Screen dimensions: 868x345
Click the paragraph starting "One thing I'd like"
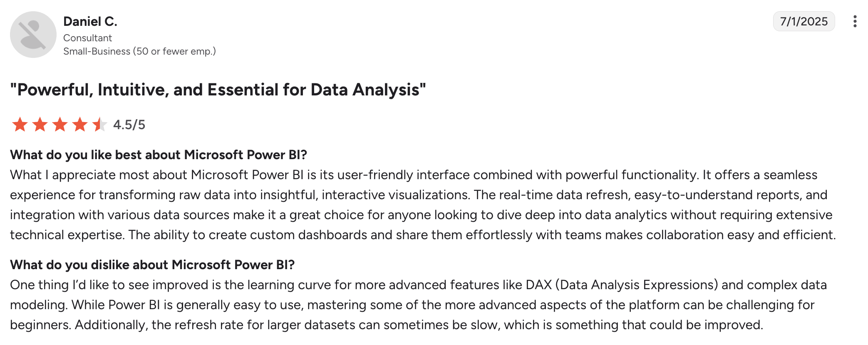(418, 305)
